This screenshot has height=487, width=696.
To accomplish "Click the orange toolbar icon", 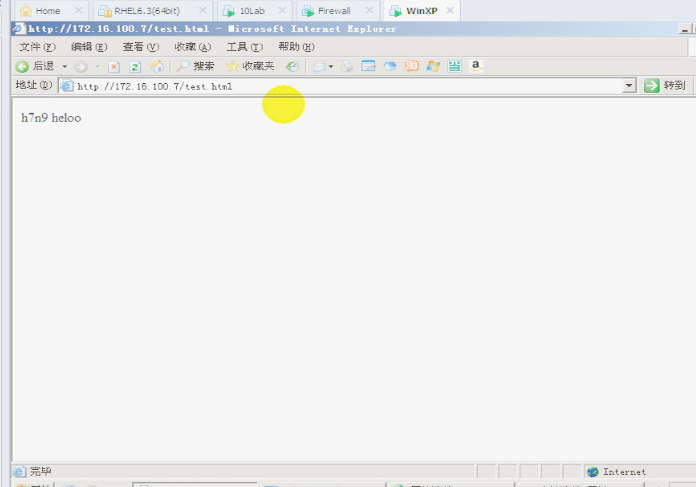I will [x=411, y=66].
